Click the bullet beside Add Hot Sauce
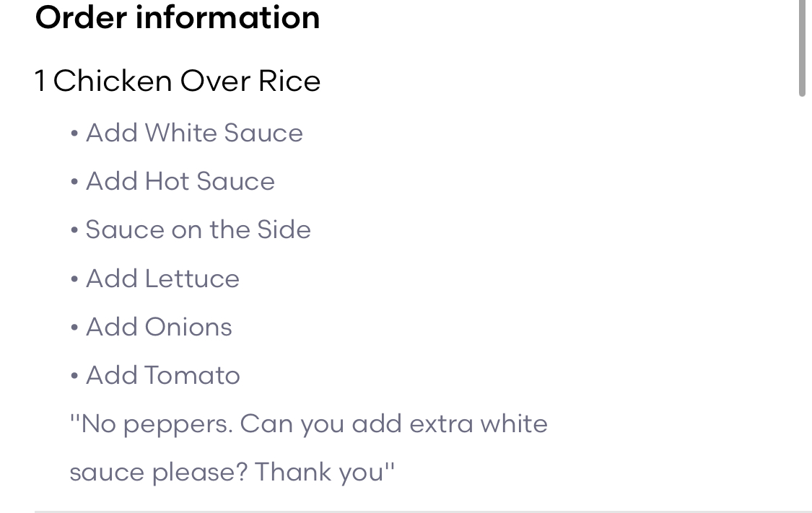The width and height of the screenshot is (812, 513). (74, 182)
